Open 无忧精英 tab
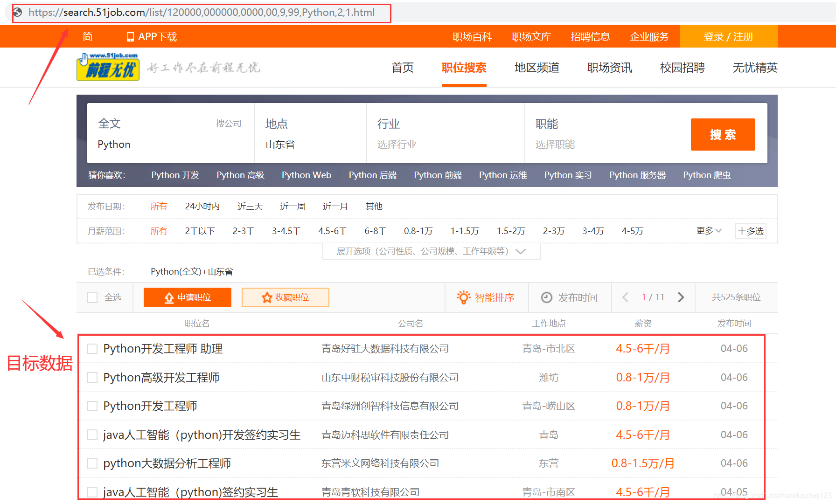Screen dimensions: 836x504 (755, 68)
